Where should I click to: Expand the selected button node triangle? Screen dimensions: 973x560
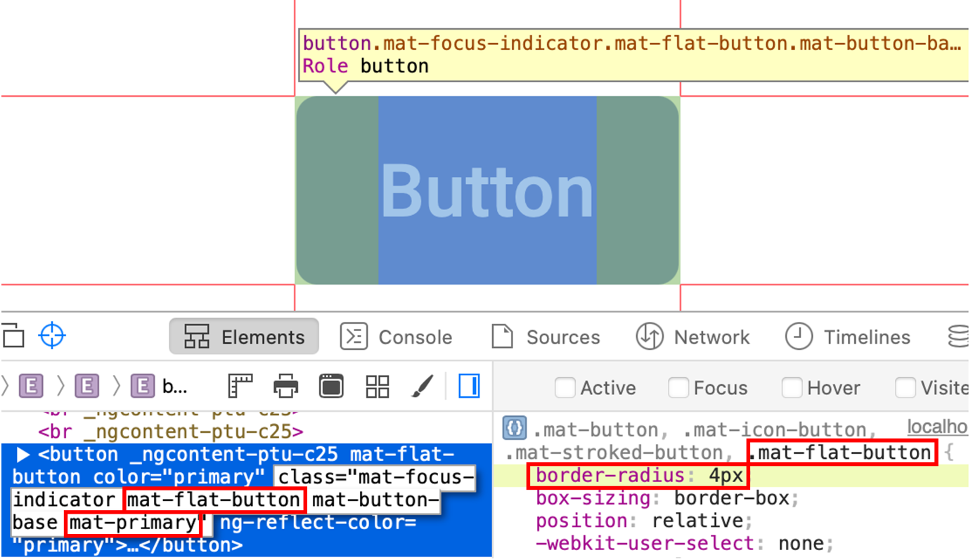pos(22,455)
